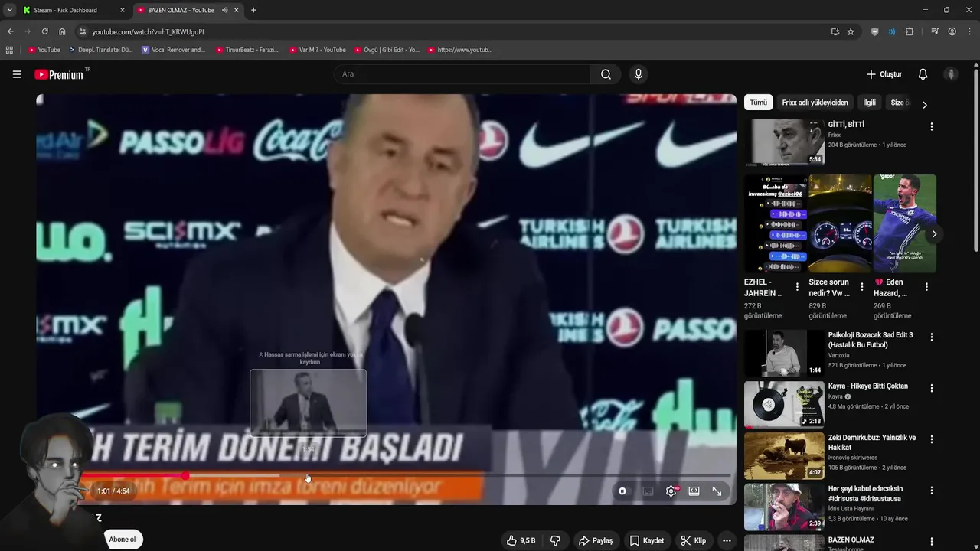Open the shield ad blocker extension
This screenshot has height=551, width=980.
coord(874,31)
